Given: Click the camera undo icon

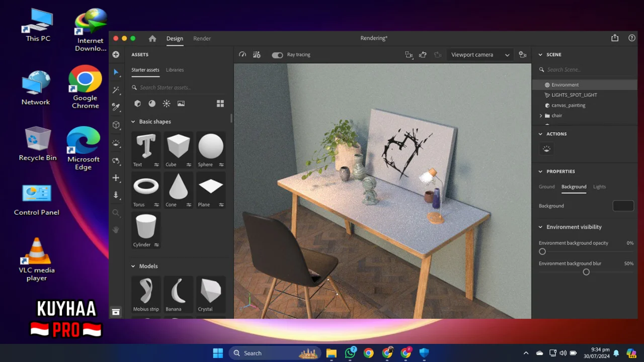Looking at the screenshot, I should [423, 55].
